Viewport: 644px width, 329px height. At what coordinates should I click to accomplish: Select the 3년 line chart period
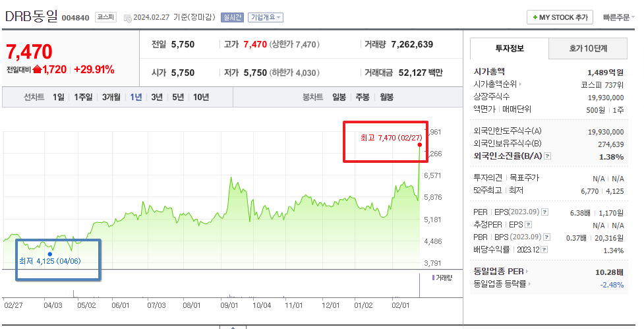[x=157, y=98]
